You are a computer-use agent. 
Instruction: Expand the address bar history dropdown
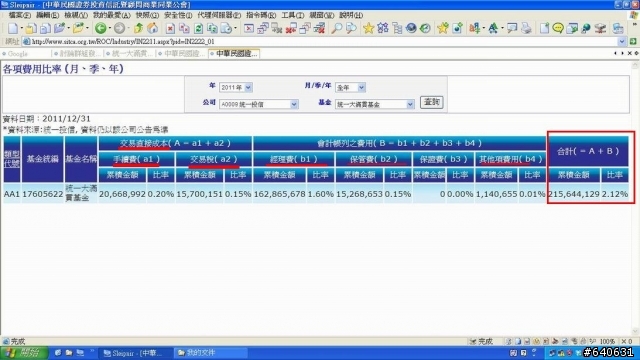pyautogui.click(x=622, y=42)
